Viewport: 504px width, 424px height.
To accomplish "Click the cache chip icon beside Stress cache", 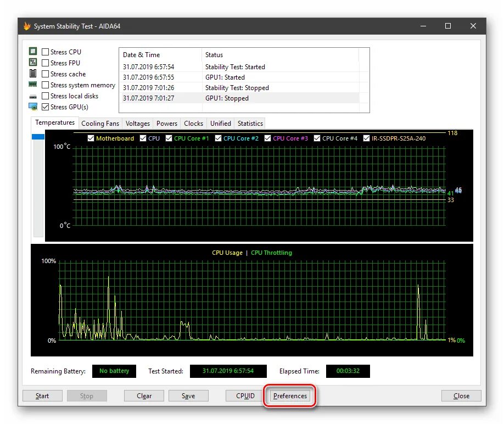I will (x=33, y=73).
